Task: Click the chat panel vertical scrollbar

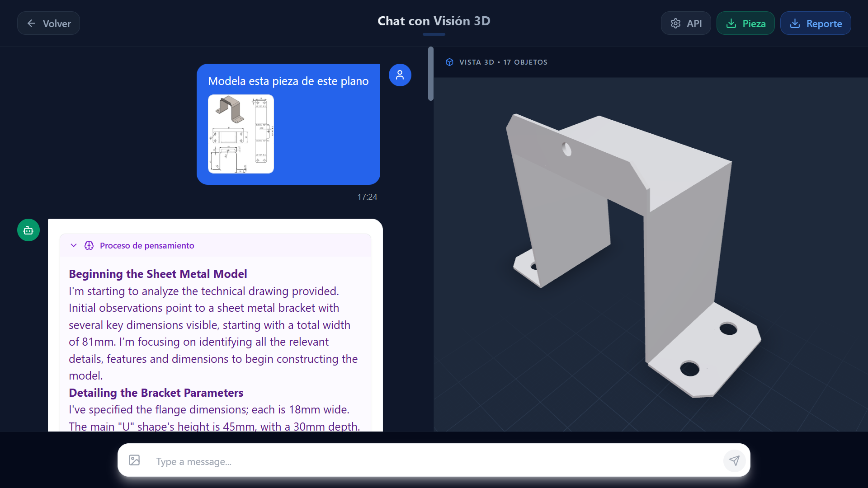Action: (x=431, y=75)
